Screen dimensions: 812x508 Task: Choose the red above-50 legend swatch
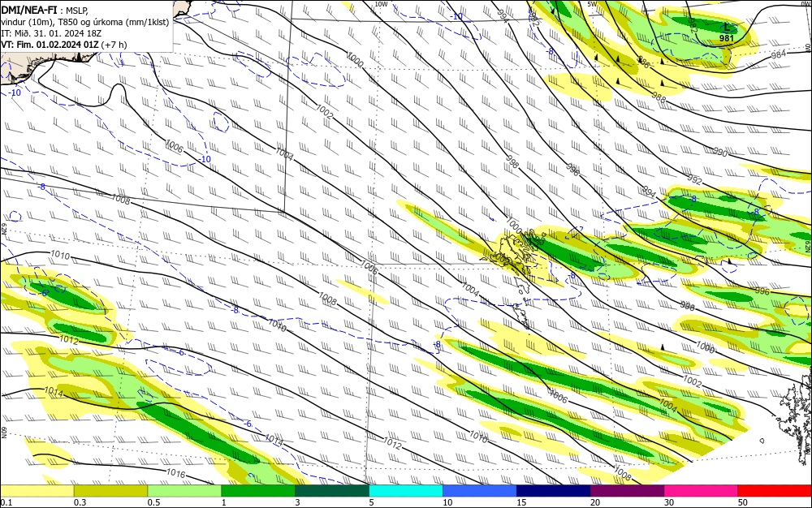775,491
